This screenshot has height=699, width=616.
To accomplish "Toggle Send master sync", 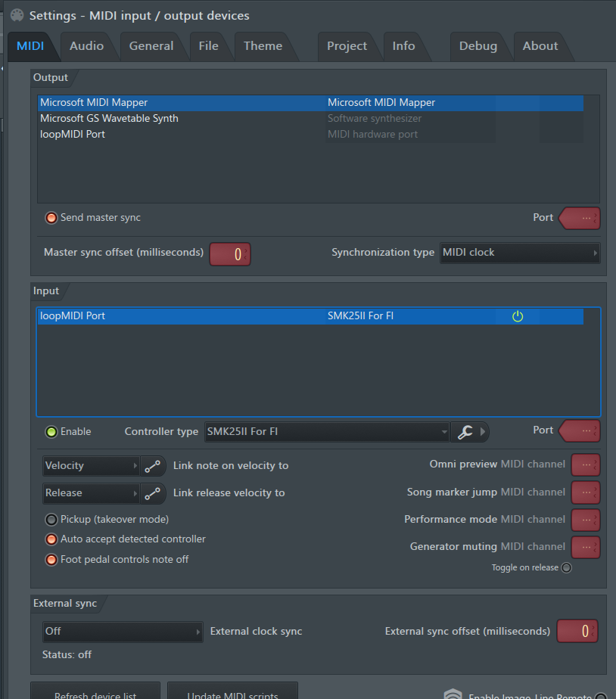I will point(51,218).
